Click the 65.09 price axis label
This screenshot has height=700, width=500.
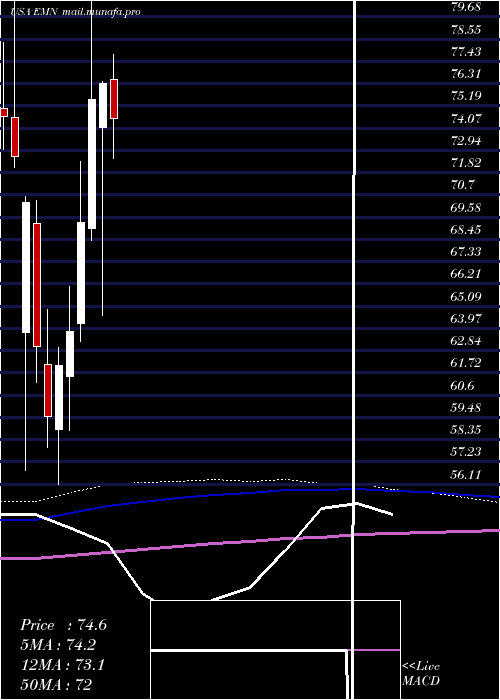tap(467, 296)
